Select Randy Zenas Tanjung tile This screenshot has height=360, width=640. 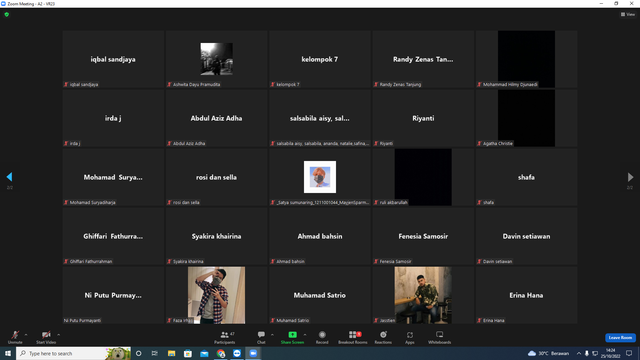tap(423, 59)
